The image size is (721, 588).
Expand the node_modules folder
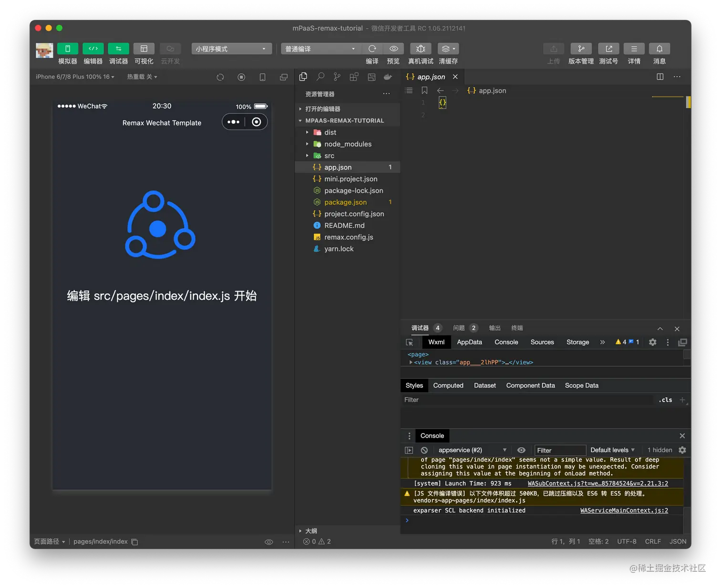348,144
